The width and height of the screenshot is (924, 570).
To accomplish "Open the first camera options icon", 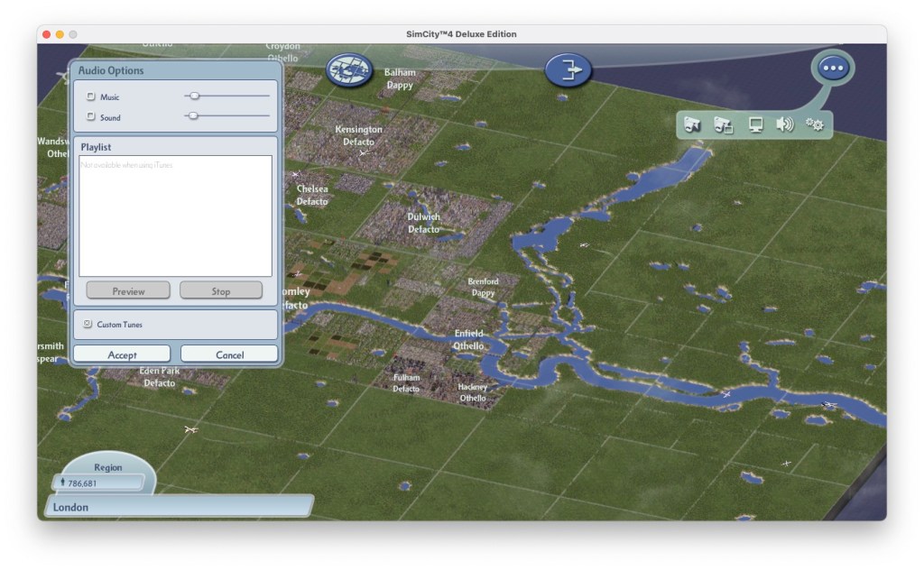I will tap(692, 125).
